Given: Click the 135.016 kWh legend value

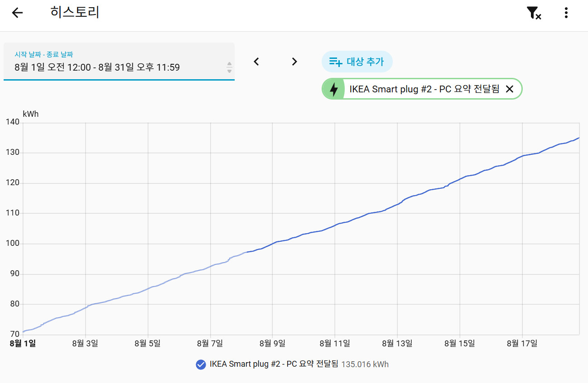Looking at the screenshot, I should coord(365,364).
